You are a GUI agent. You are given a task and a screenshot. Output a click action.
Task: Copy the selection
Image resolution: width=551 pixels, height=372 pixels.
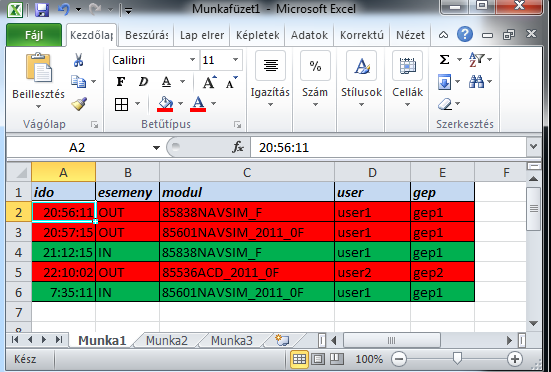click(x=78, y=81)
